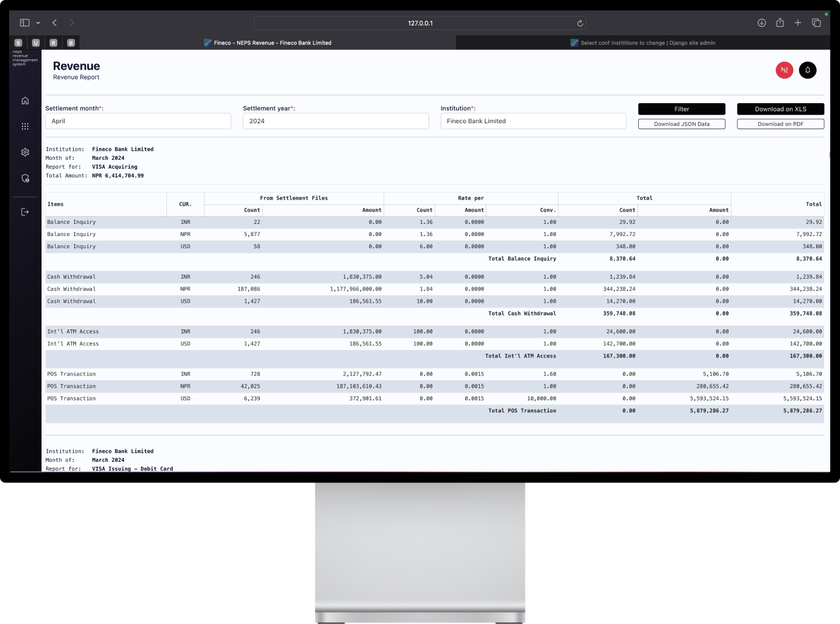Open the Settlement month dropdown
840x624 pixels.
tap(138, 121)
